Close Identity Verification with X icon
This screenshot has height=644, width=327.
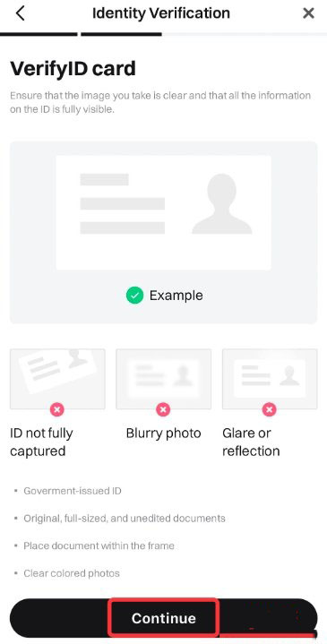point(308,13)
